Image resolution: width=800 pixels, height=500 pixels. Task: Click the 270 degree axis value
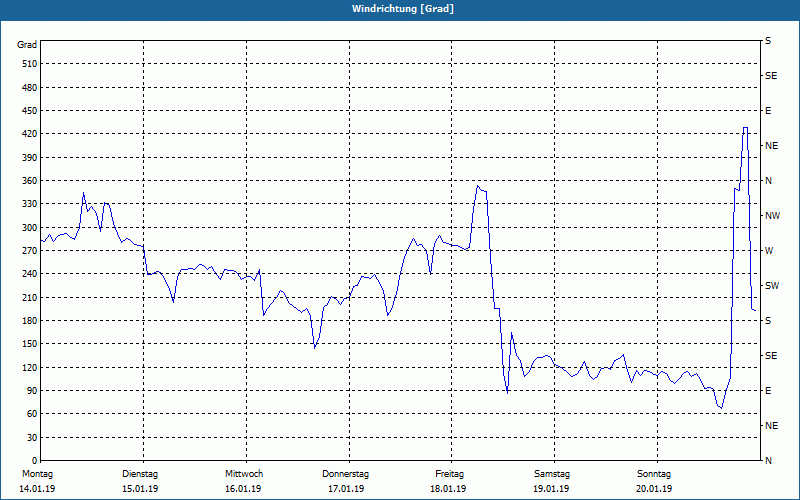coord(30,251)
